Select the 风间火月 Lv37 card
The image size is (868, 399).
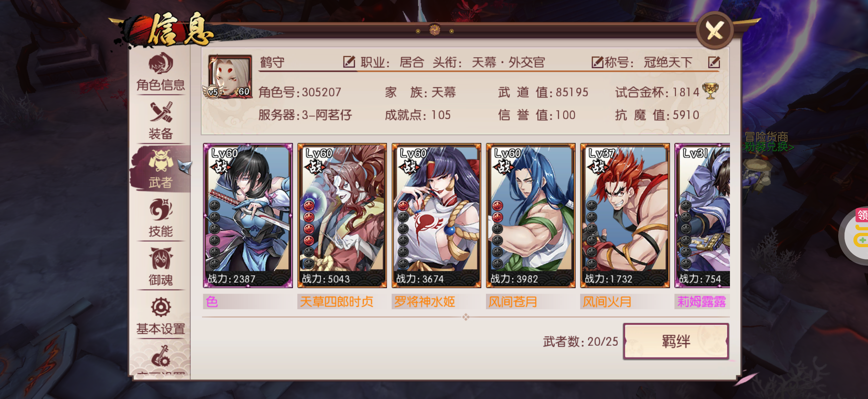[625, 216]
